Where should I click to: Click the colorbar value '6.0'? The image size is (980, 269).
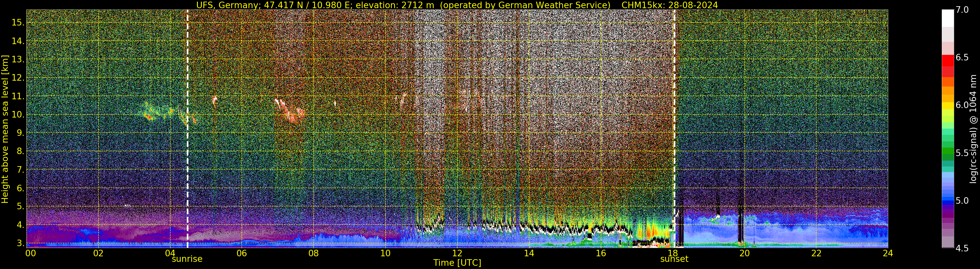tap(962, 105)
